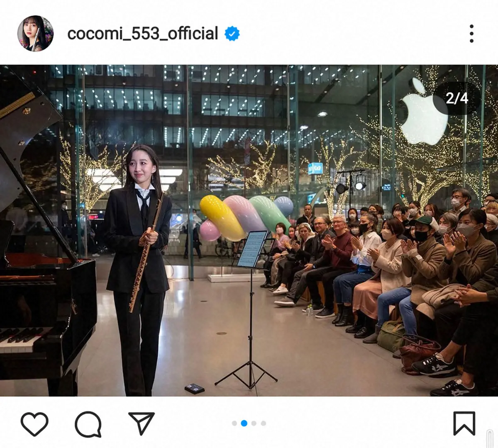Share the post via paper plane icon
Viewport: 498px width, 448px height.
141,423
